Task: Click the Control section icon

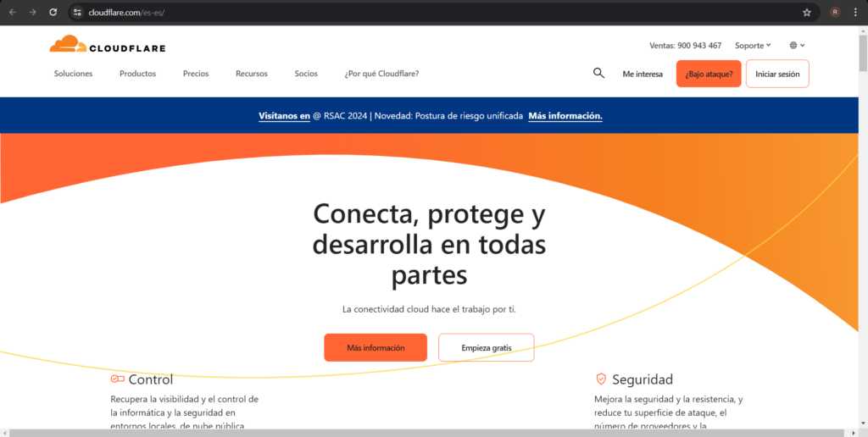Action: [117, 379]
